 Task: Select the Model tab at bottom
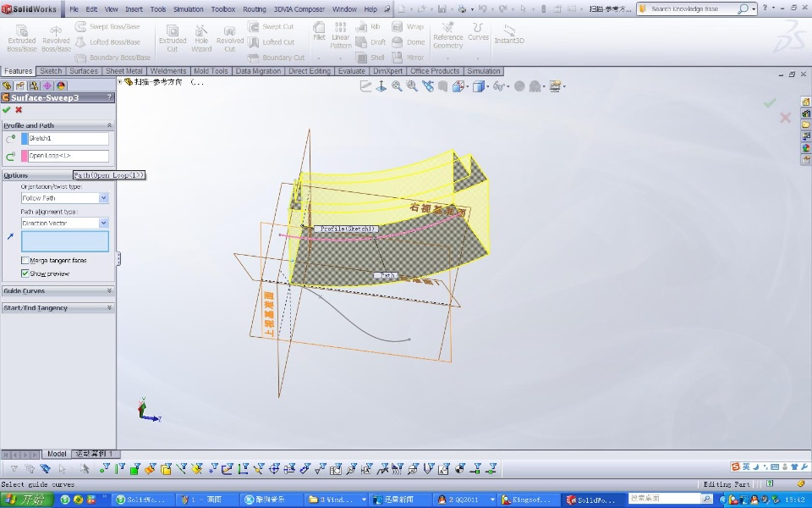[57, 454]
